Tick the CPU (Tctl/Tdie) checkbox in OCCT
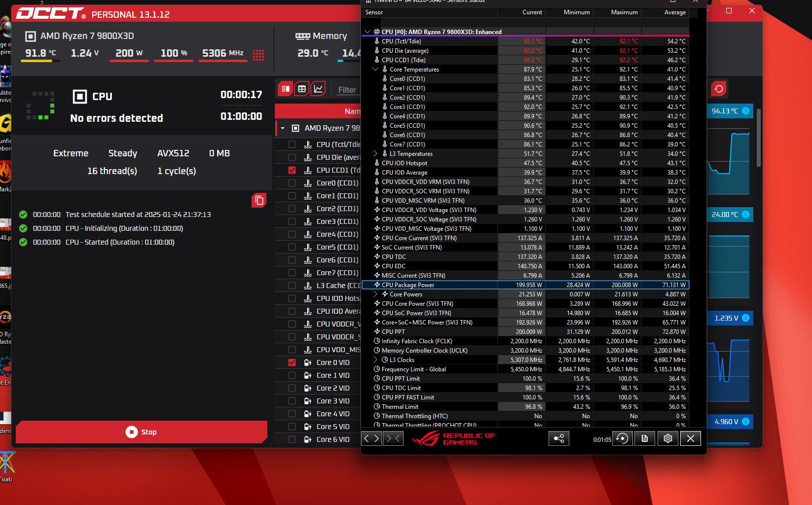 pyautogui.click(x=292, y=144)
